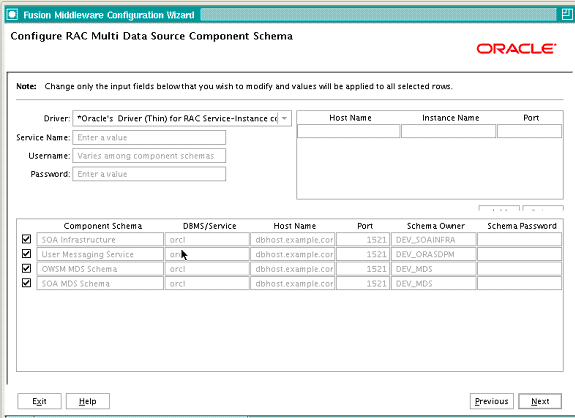This screenshot has height=418, width=575.
Task: Open Help for this wizard page
Action: click(88, 401)
